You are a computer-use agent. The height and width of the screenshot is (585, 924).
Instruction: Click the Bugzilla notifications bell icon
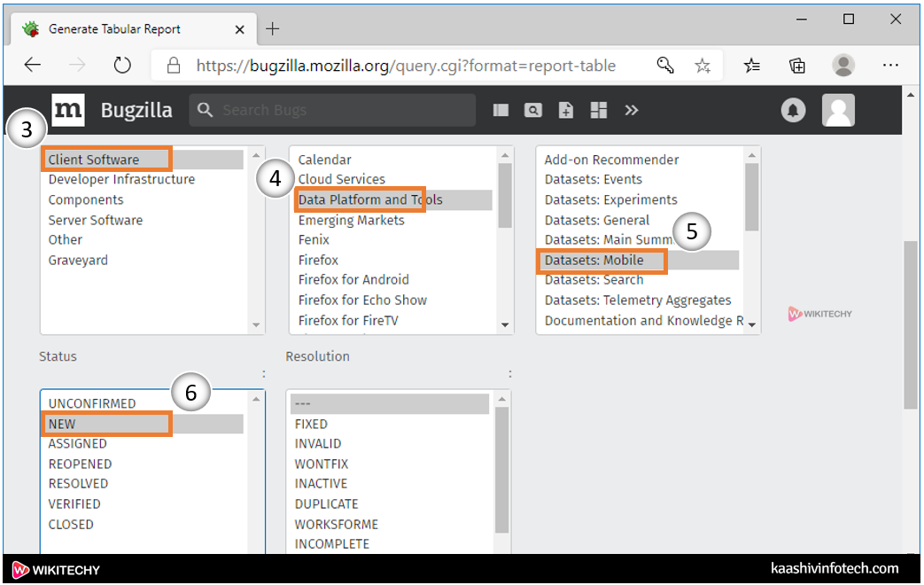click(793, 110)
